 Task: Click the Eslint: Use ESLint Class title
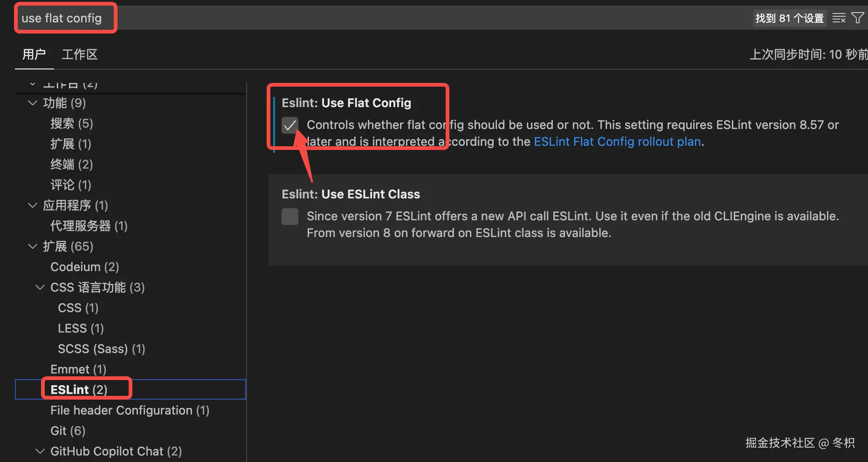coord(351,194)
